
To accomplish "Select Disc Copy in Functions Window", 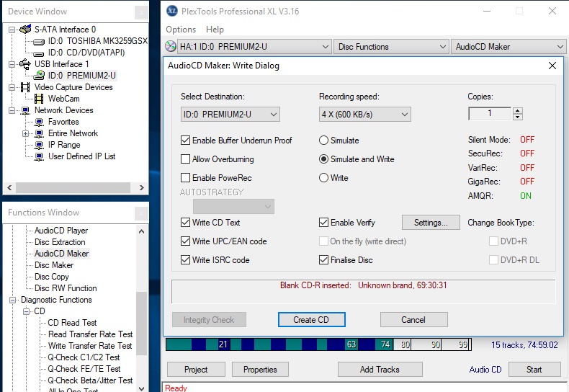I will click(52, 277).
